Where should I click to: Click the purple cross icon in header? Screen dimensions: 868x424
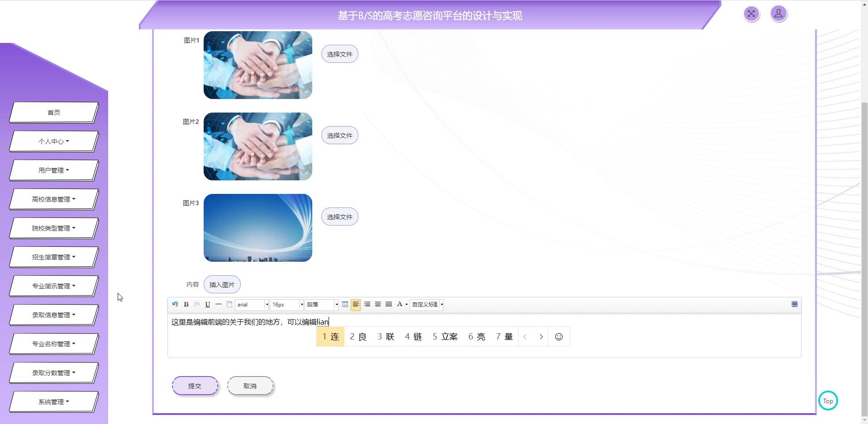(x=751, y=14)
